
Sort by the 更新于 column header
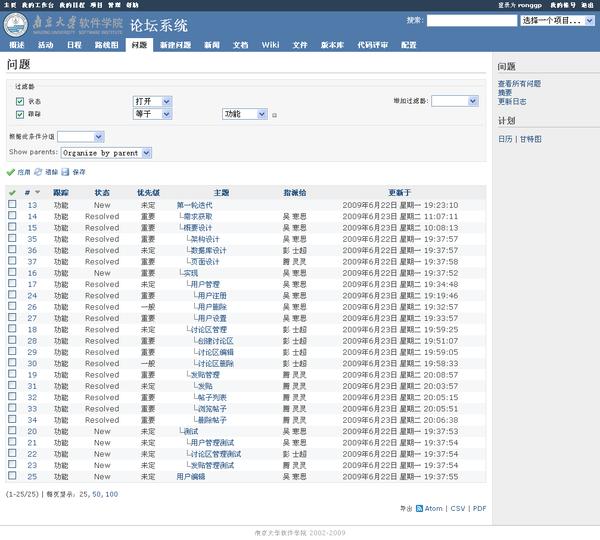click(x=399, y=193)
